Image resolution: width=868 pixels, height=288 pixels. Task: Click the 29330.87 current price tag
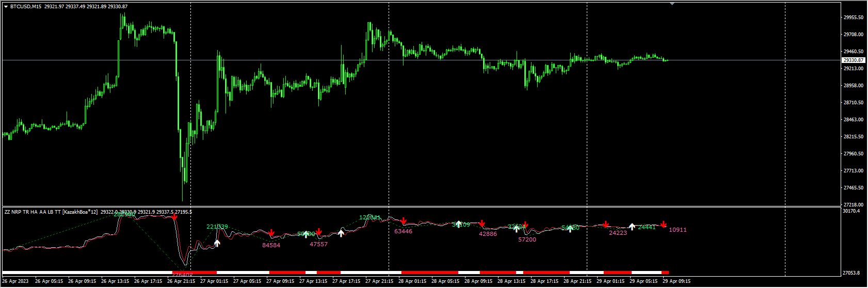coord(854,60)
